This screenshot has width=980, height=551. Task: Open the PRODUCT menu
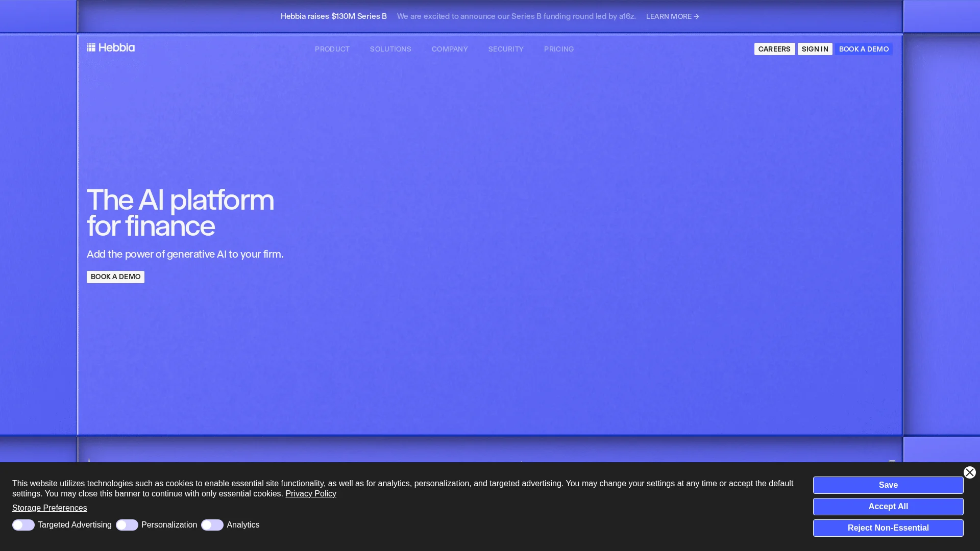[332, 49]
